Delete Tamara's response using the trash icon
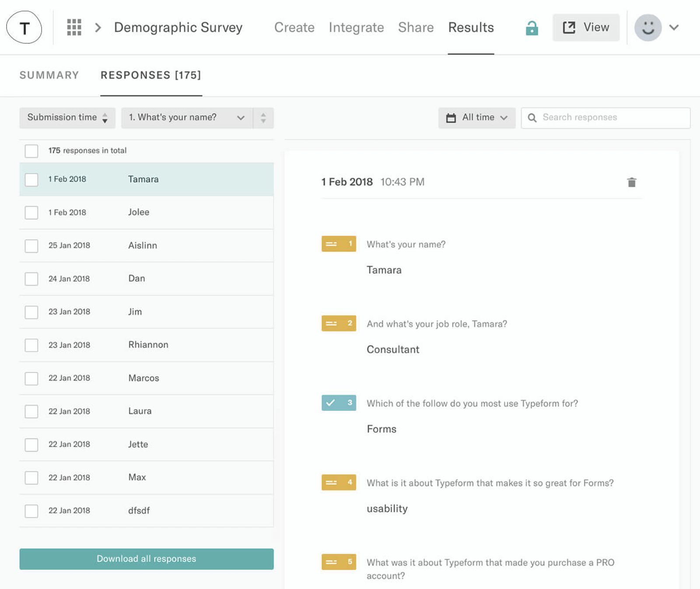700x589 pixels. click(x=631, y=182)
